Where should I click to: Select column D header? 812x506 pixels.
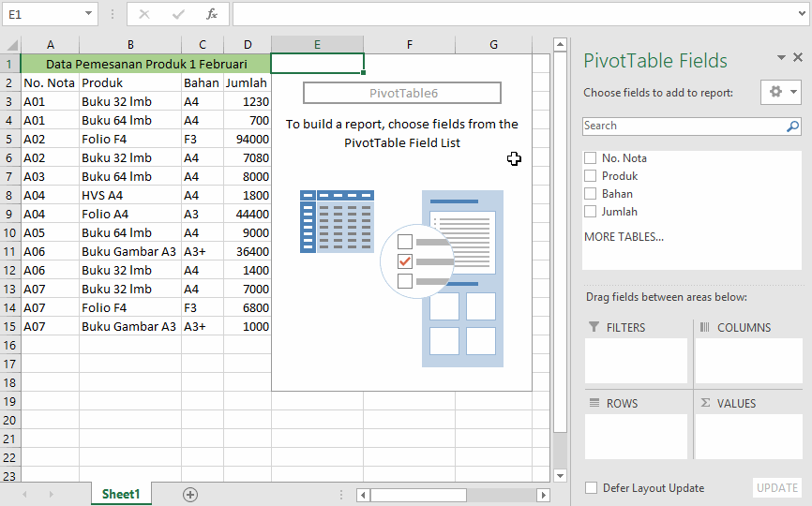coord(248,45)
